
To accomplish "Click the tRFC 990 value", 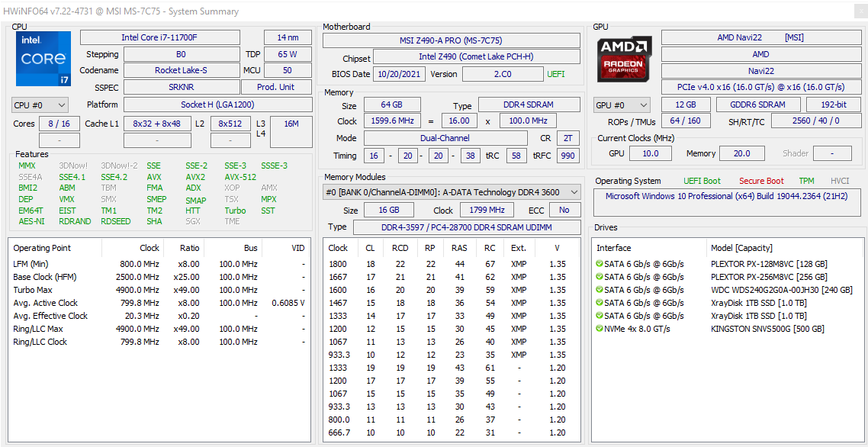I will click(x=568, y=156).
